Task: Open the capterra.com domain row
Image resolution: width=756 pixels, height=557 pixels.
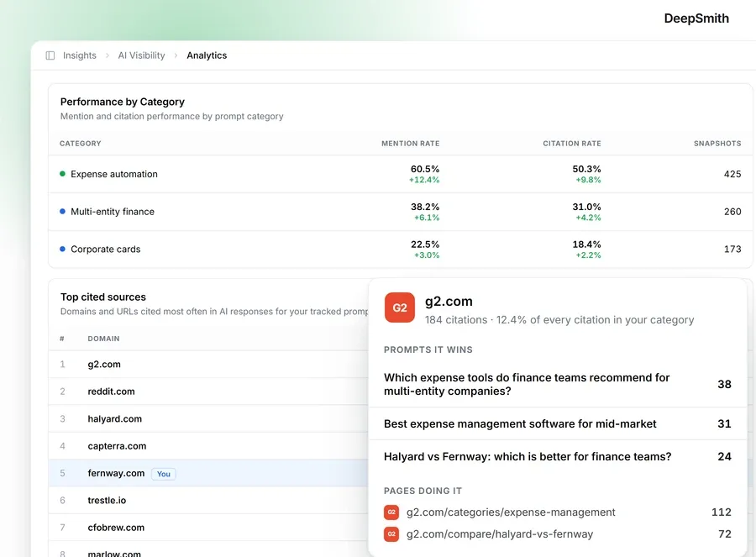Action: click(208, 446)
